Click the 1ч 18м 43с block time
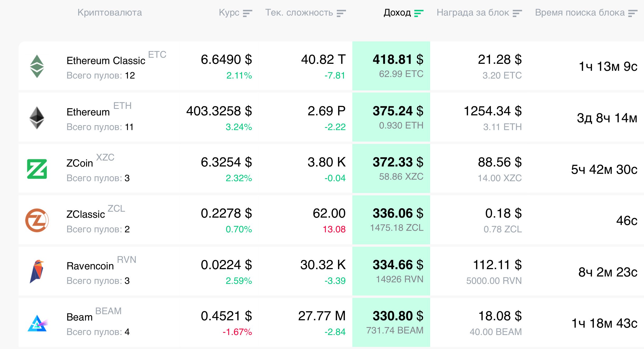The image size is (644, 349). [604, 323]
